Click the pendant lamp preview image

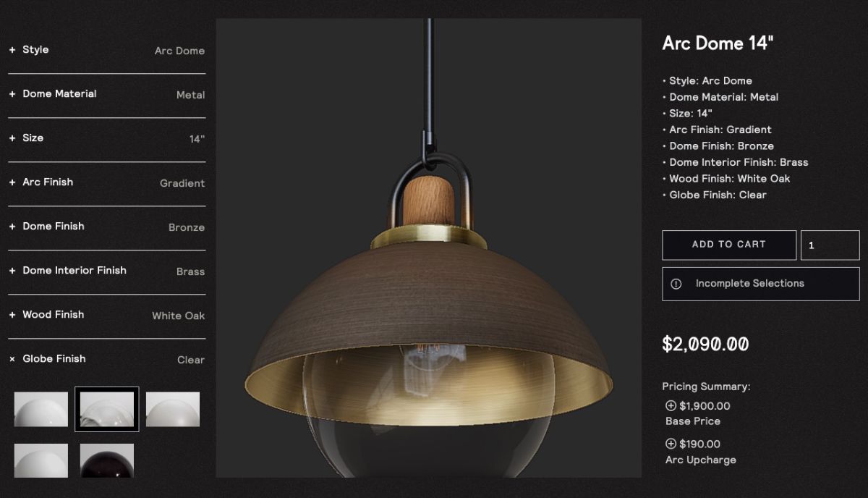pyautogui.click(x=429, y=248)
